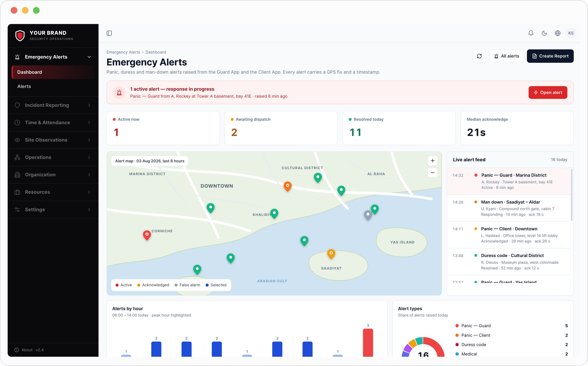588x366 pixels.
Task: Click the Create Report button
Action: (550, 56)
